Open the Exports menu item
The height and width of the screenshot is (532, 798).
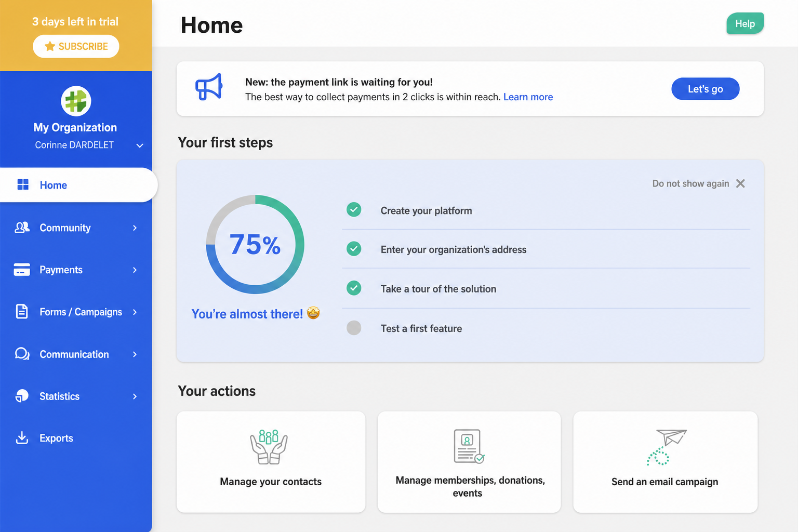(76, 438)
